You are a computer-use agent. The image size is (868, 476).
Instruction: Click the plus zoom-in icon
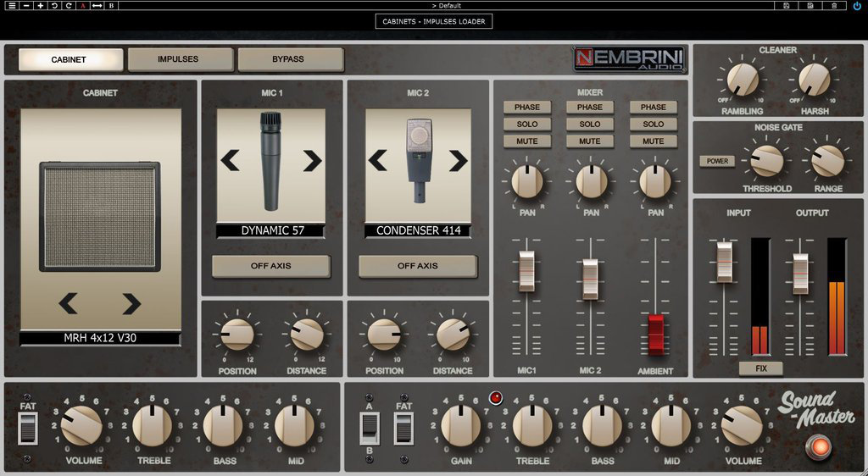pyautogui.click(x=41, y=6)
